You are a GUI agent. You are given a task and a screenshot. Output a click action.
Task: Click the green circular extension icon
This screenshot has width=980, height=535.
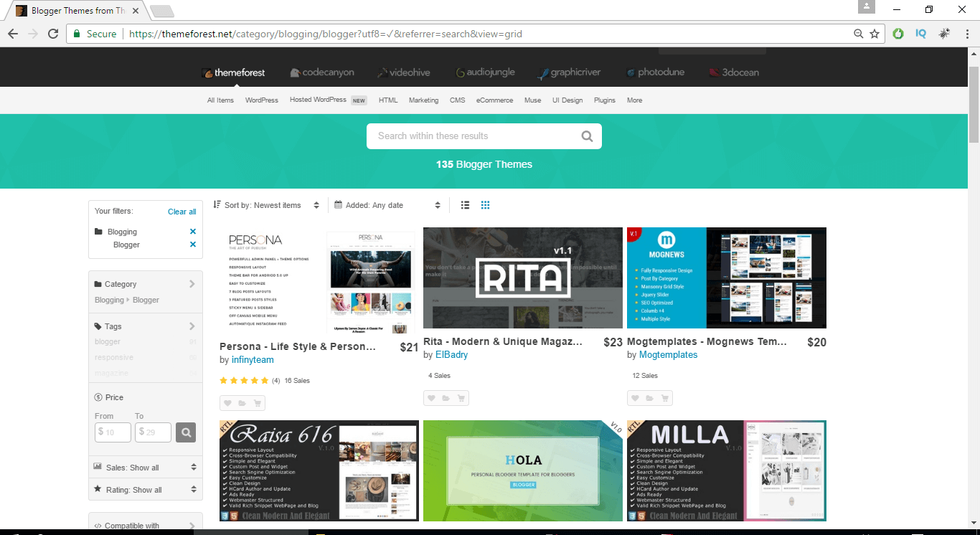point(898,34)
